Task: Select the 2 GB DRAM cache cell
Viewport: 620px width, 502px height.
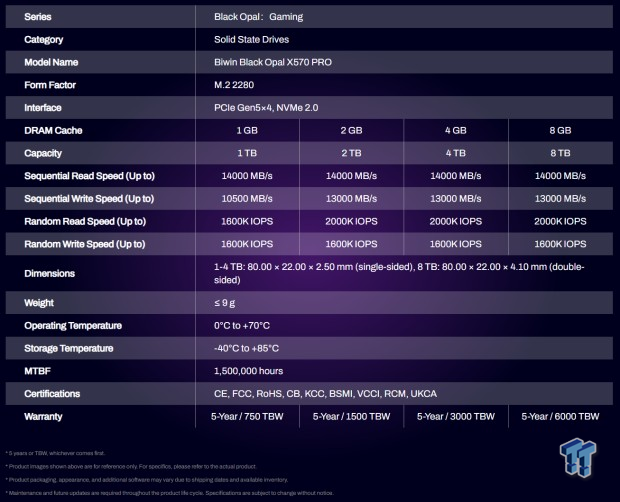Action: (x=352, y=130)
